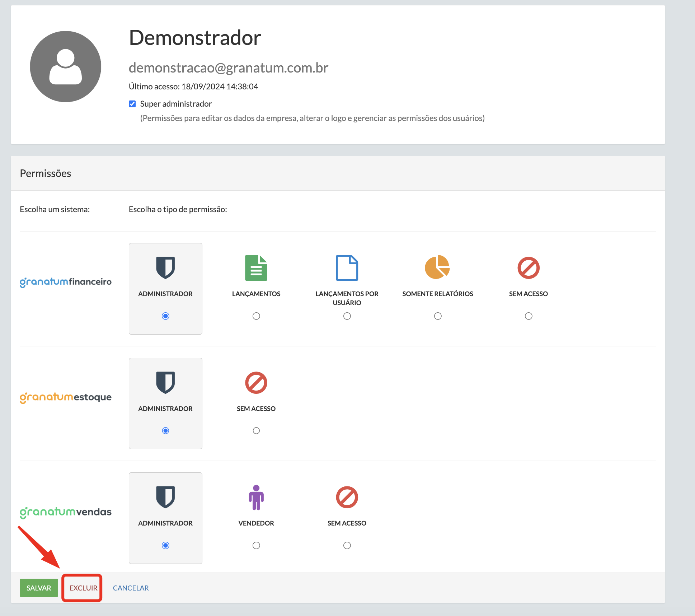Click the purple Vendedor person icon
This screenshot has width=695, height=616.
pos(256,497)
